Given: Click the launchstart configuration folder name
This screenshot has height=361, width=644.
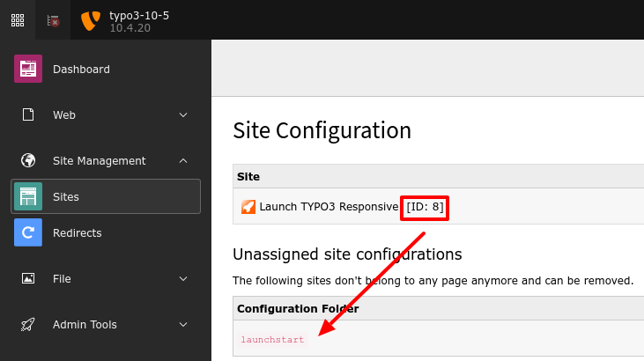Looking at the screenshot, I should [272, 340].
